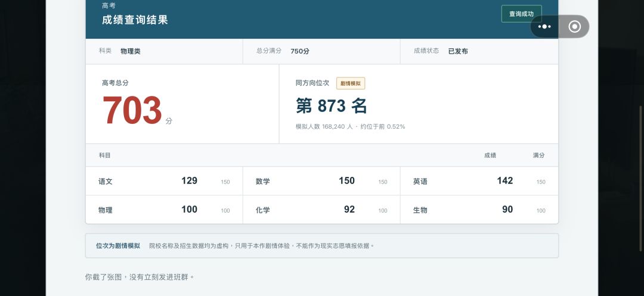This screenshot has width=644, height=296.
Task: Click the 查询成功 status button
Action: [522, 14]
